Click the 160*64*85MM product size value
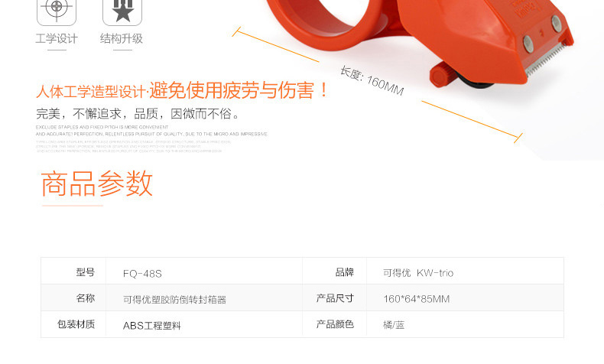The height and width of the screenshot is (364, 604). 417,299
